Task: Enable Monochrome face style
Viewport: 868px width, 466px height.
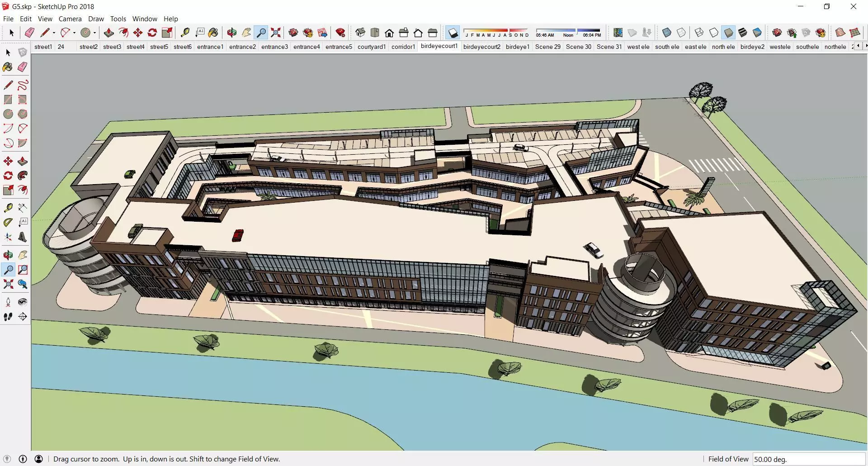Action: pyautogui.click(x=757, y=33)
